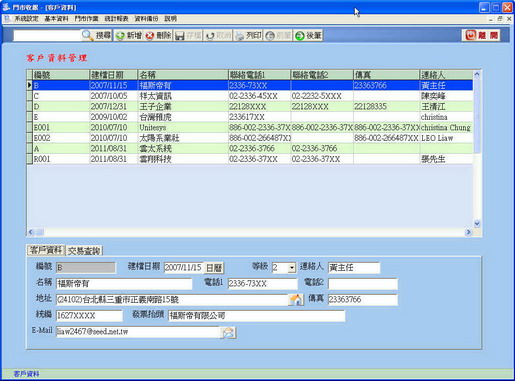Open the 資料備份 menu
515x381 pixels.
pyautogui.click(x=146, y=19)
